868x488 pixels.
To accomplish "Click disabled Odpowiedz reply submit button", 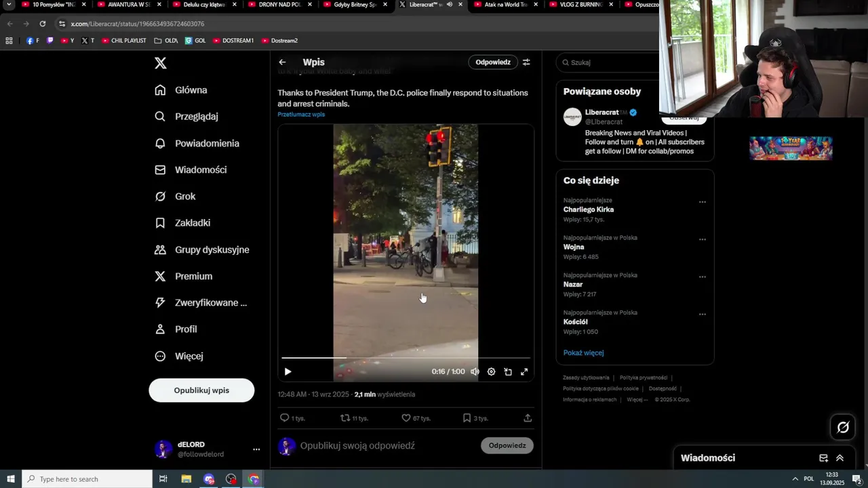I will tap(507, 445).
